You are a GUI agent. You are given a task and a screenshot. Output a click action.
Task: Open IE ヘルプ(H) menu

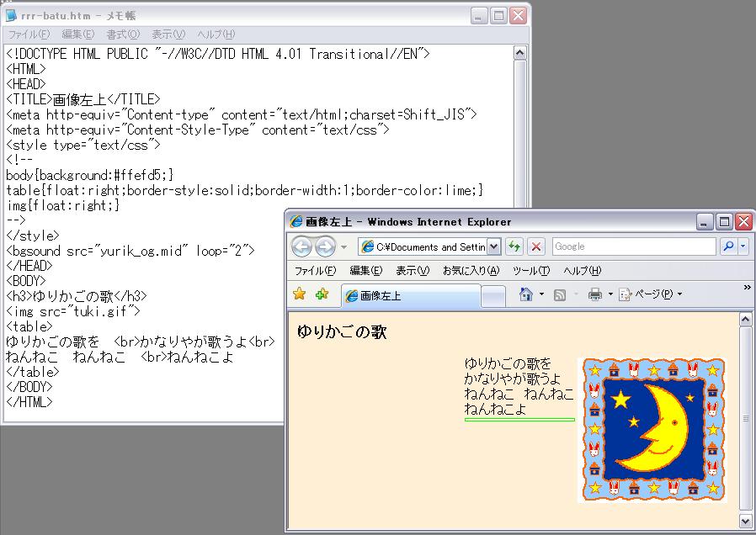click(x=583, y=271)
